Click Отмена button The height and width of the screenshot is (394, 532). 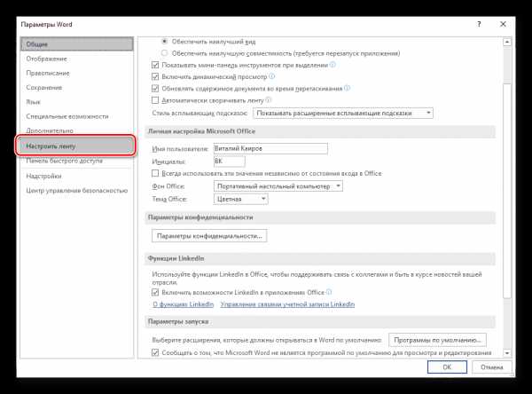coord(492,367)
